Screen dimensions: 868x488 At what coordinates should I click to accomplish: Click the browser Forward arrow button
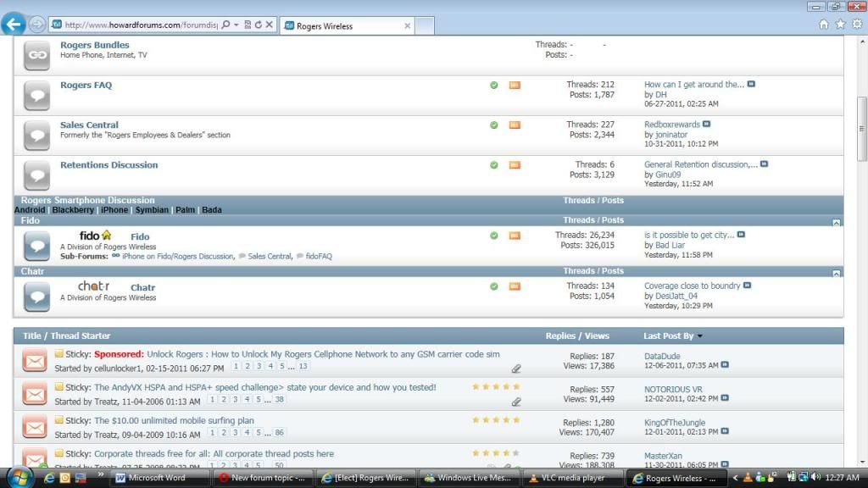click(36, 25)
